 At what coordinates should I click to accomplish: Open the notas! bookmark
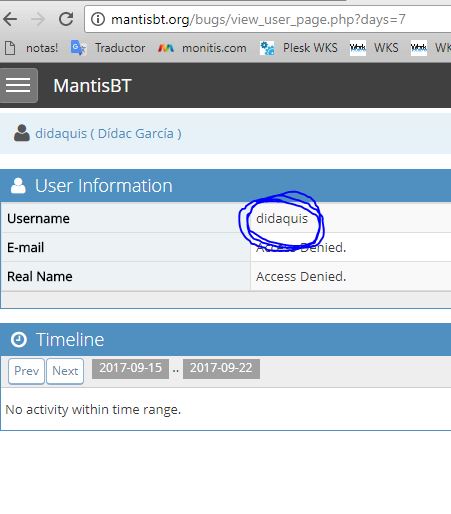tap(32, 48)
